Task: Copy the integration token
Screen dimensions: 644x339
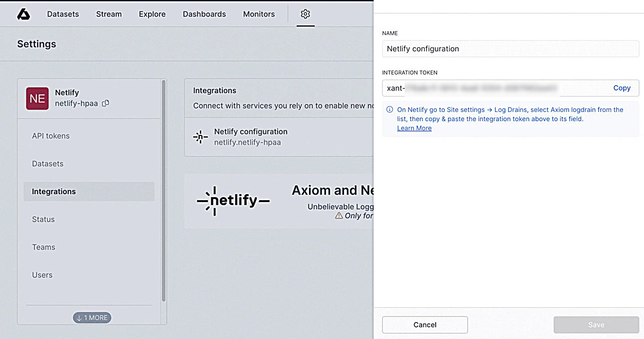Action: (x=622, y=88)
